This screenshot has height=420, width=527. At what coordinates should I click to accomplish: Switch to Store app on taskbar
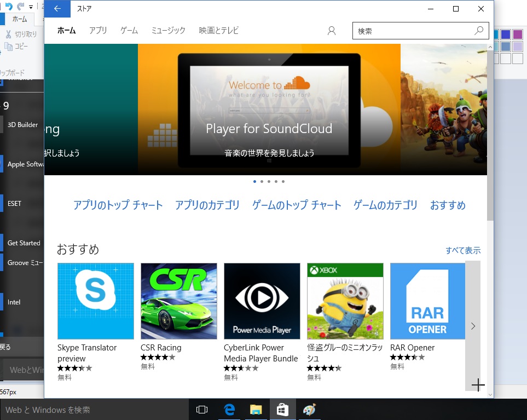click(282, 410)
